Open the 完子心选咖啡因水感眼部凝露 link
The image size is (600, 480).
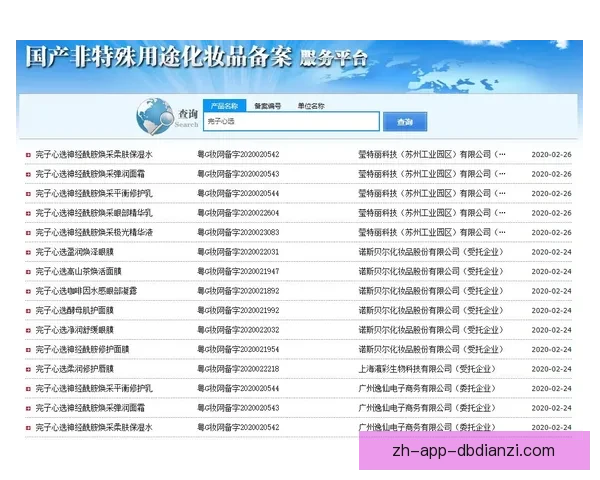[x=86, y=291]
